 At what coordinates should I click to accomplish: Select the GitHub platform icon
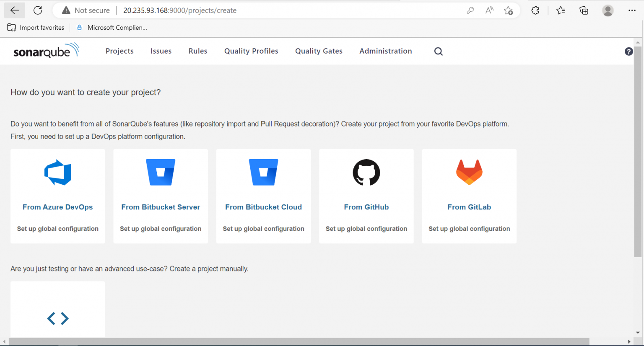click(x=366, y=172)
